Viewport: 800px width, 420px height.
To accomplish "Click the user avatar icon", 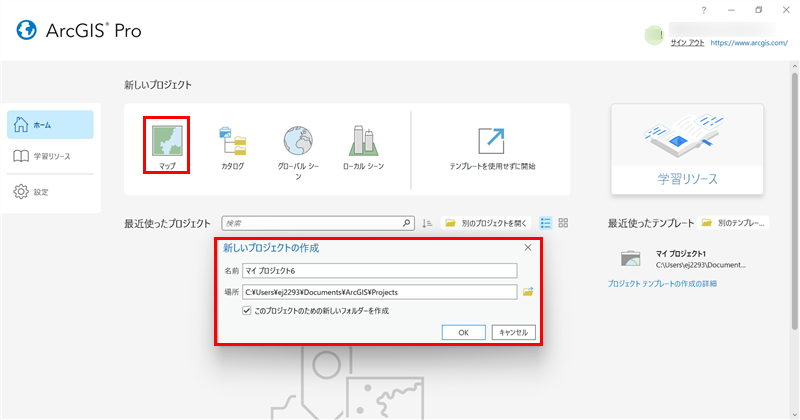I will pyautogui.click(x=654, y=35).
